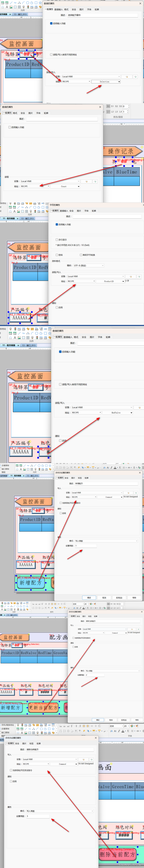
Task: Select S0 state below the 选择配方编号 dialog
Action: 108,106
